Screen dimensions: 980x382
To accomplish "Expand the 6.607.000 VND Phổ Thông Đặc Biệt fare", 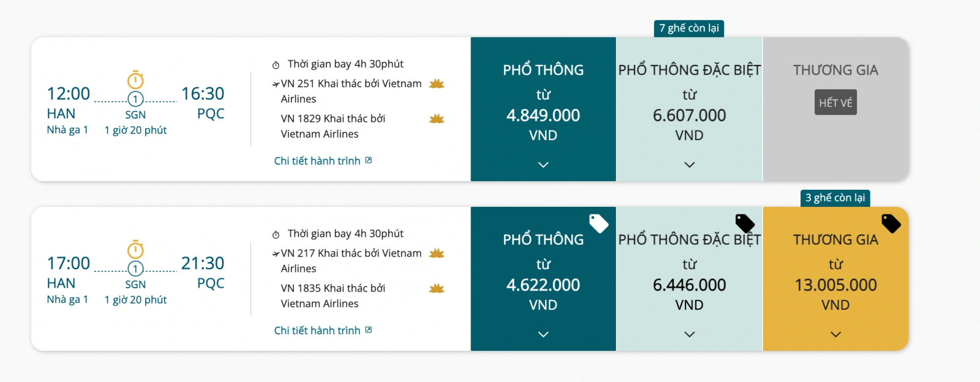I will [x=690, y=165].
